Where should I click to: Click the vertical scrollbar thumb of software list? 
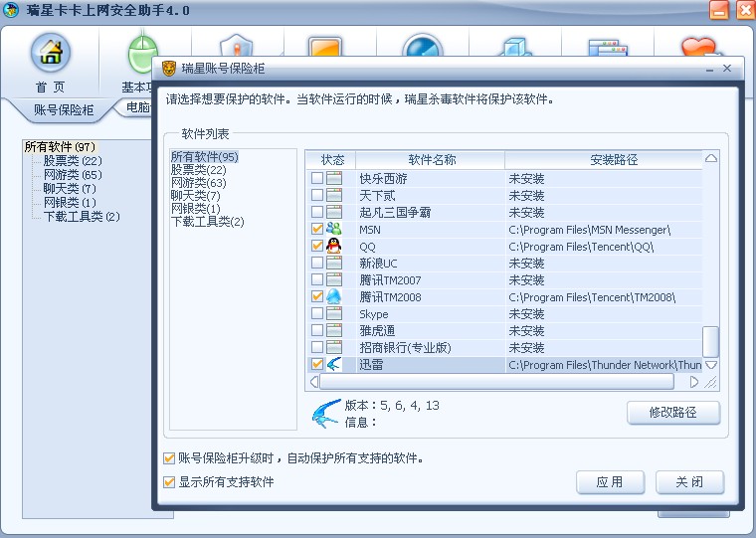click(x=710, y=341)
